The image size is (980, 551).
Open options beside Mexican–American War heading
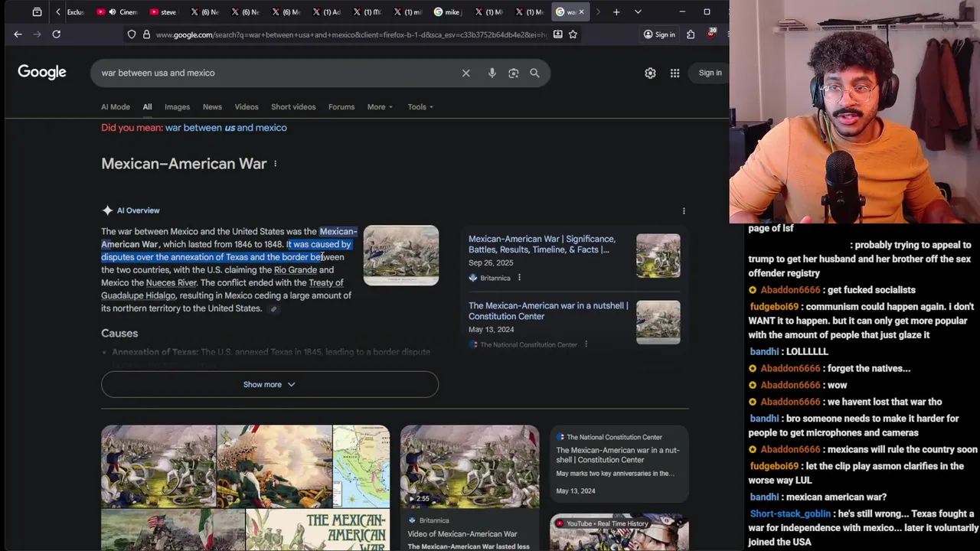(276, 164)
